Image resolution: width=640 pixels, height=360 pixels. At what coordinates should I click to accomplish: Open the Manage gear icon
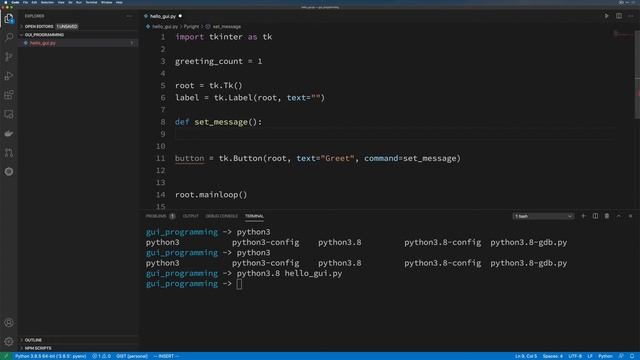(9, 341)
